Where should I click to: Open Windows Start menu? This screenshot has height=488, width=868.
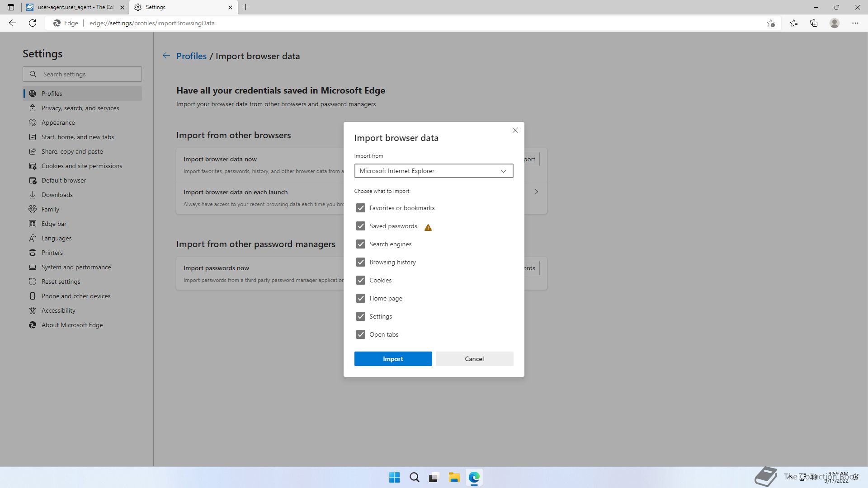pos(394,477)
